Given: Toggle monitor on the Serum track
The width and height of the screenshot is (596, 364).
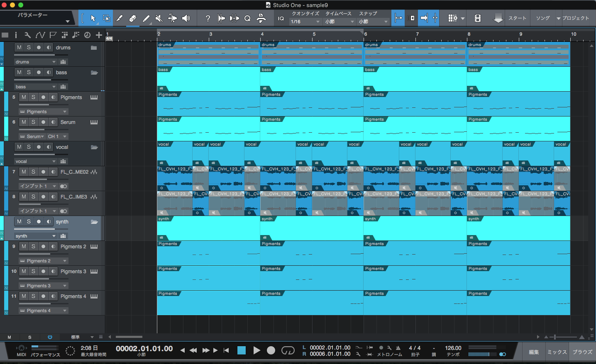Looking at the screenshot, I should point(53,122).
